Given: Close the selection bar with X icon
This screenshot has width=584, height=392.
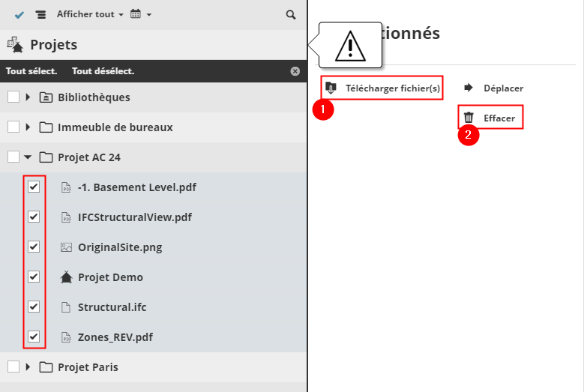Looking at the screenshot, I should (295, 71).
